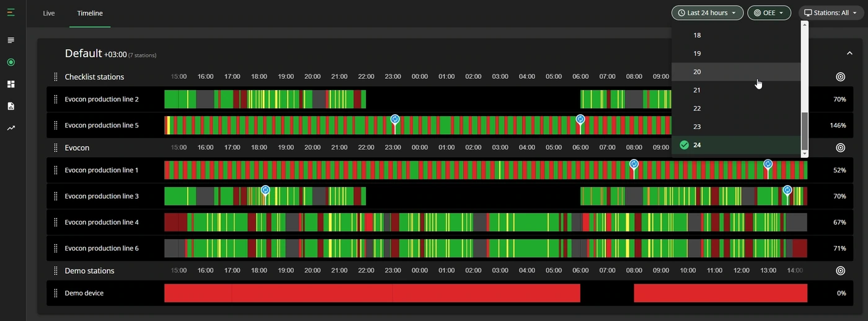
Task: Switch to the Timeline tab
Action: pos(90,13)
